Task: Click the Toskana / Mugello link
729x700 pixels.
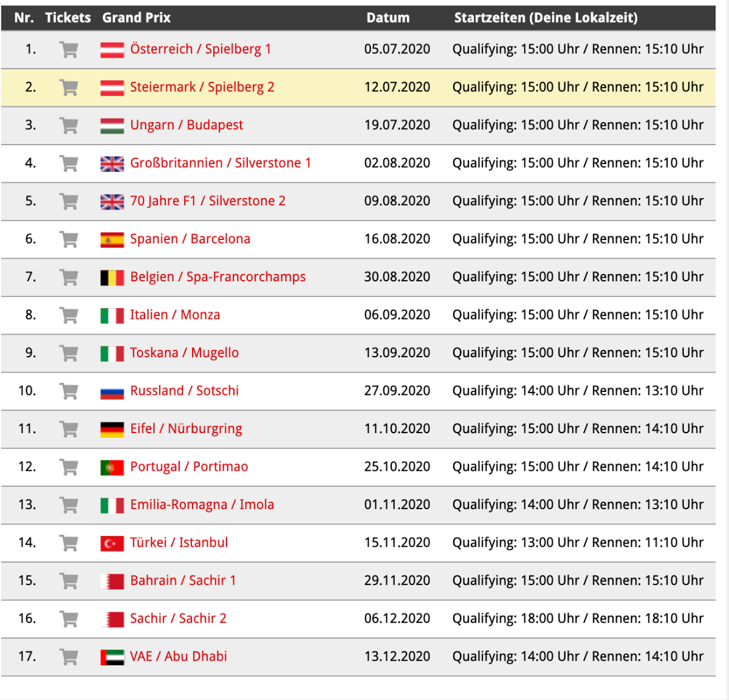Action: (184, 352)
